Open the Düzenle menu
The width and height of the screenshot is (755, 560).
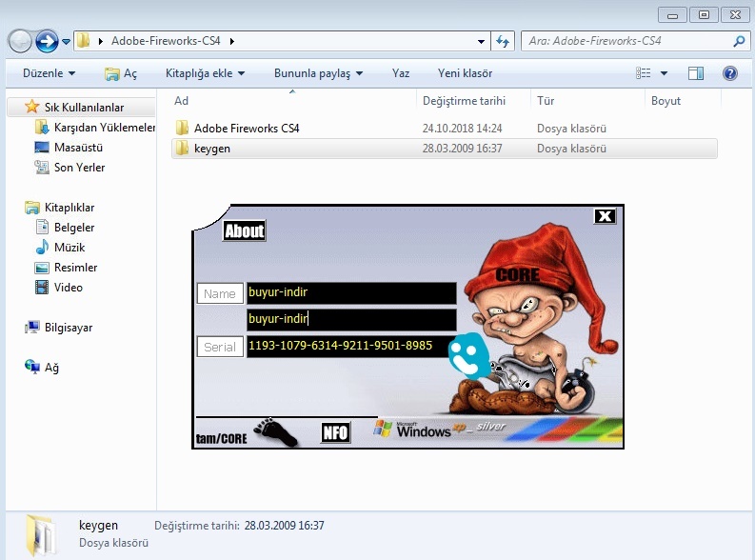(49, 73)
